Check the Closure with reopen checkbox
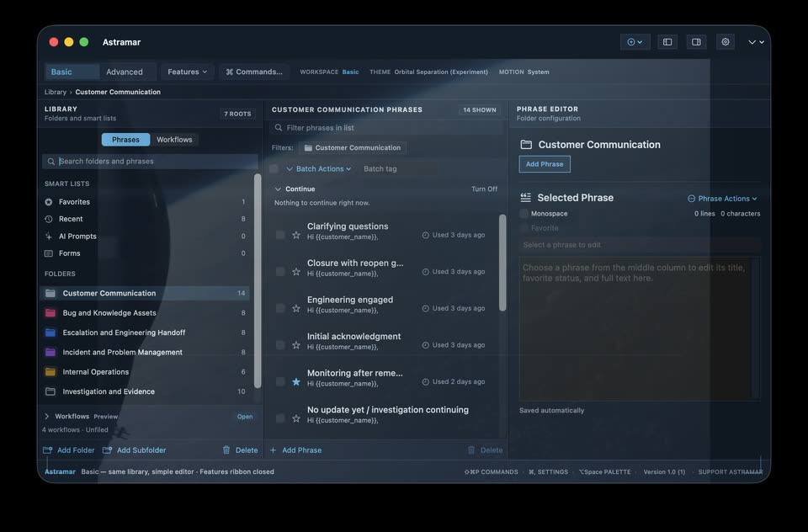This screenshot has width=808, height=532. [x=280, y=272]
